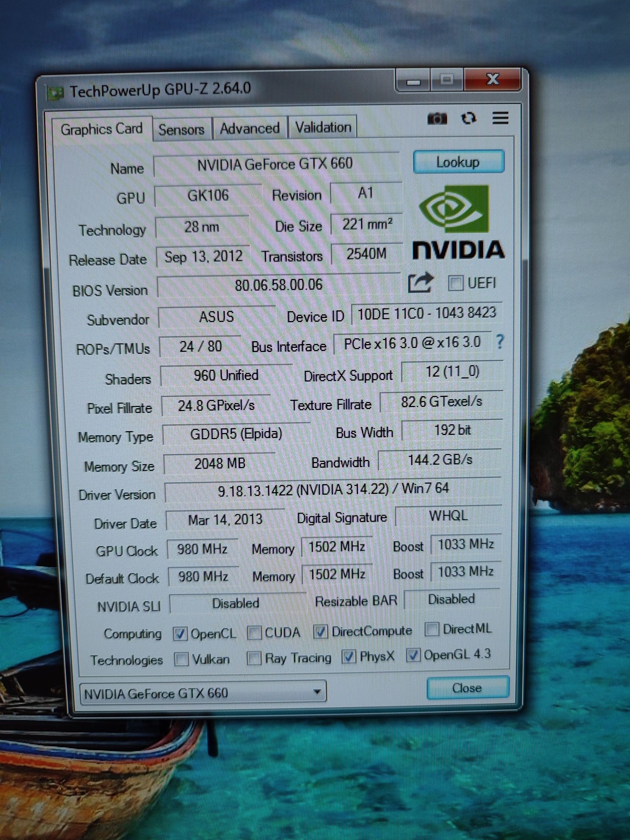Click the Die Size value 221 mm²
Image resolution: width=630 pixels, height=840 pixels.
click(x=367, y=224)
